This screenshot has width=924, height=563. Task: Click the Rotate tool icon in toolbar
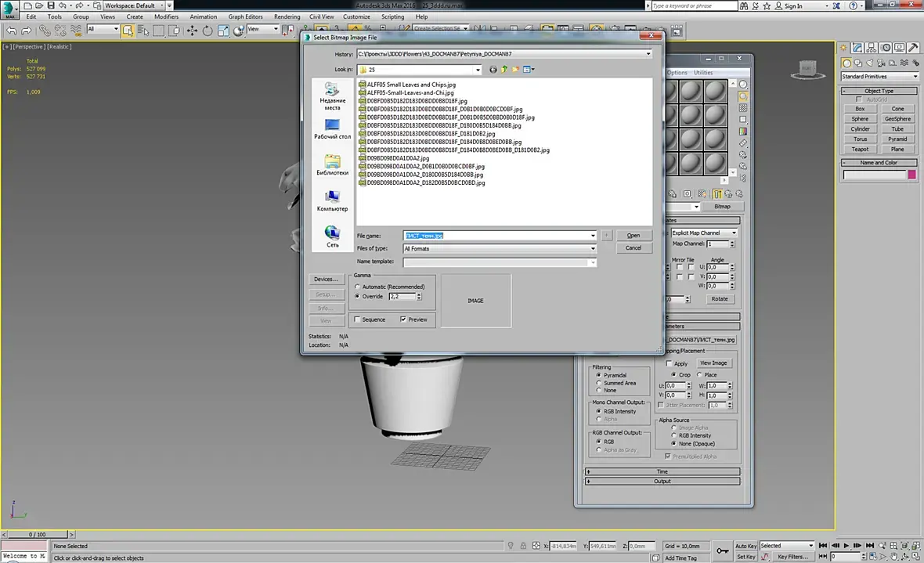(208, 31)
